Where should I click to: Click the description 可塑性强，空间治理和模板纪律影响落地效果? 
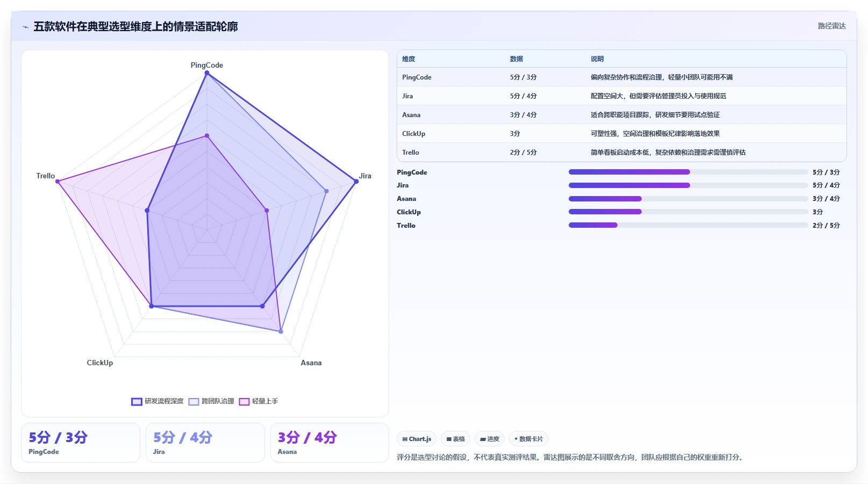(655, 134)
